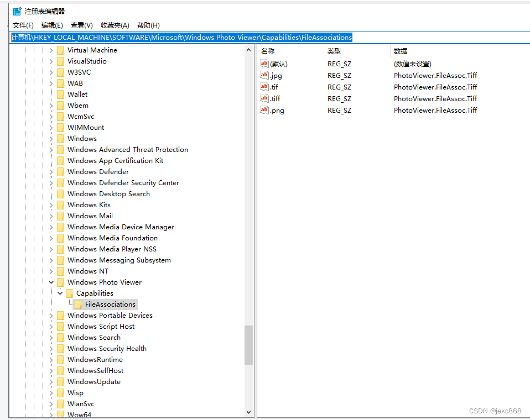The width and height of the screenshot is (530, 420).
Task: Click the Windows Defender folder icon
Action: click(x=60, y=172)
